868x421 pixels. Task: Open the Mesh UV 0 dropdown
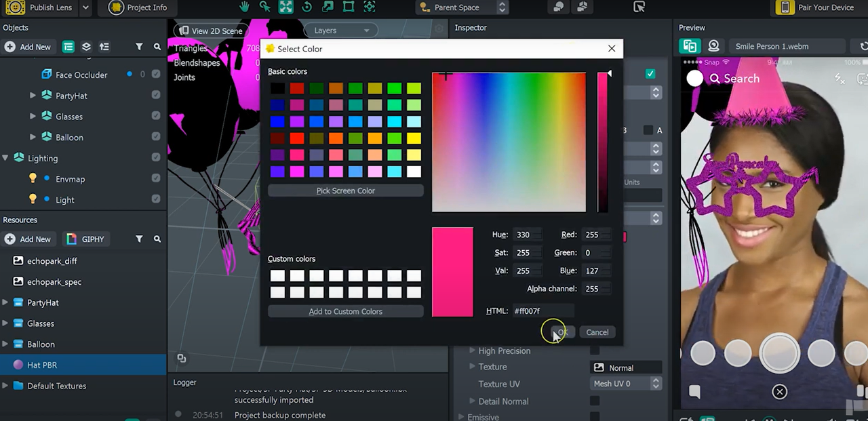[627, 384]
